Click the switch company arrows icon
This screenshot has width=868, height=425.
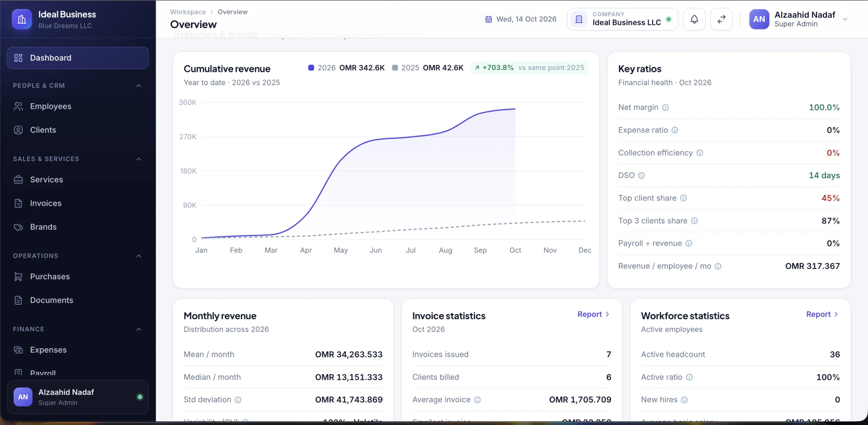pos(722,19)
